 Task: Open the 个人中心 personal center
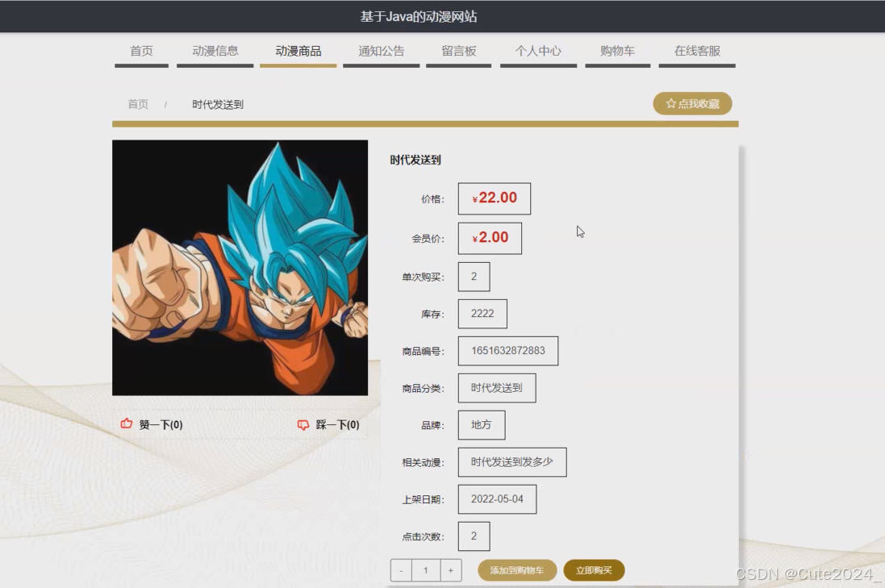coord(538,50)
